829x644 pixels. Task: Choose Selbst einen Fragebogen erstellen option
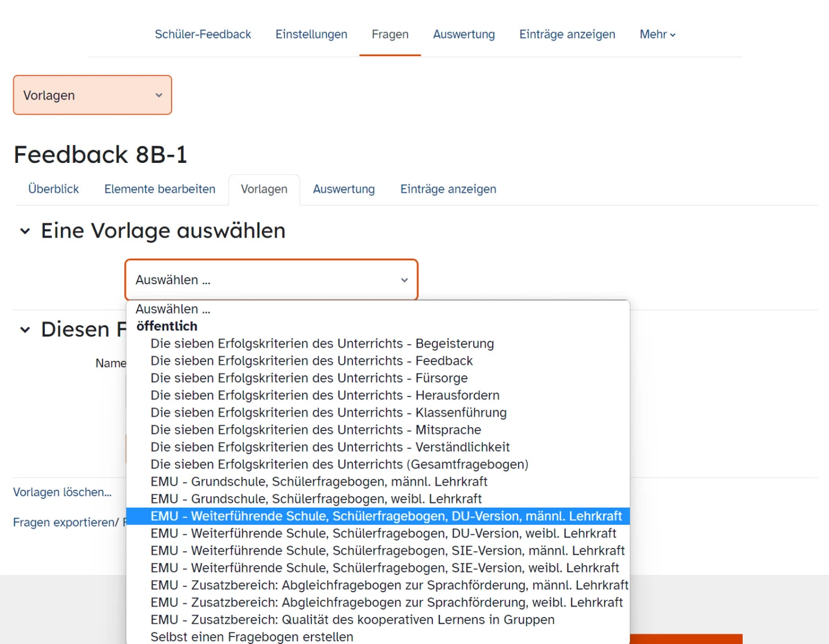[x=252, y=637]
